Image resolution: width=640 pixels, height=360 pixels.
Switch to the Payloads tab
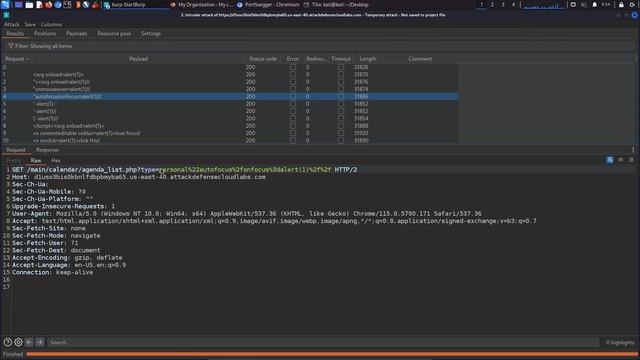(x=77, y=33)
